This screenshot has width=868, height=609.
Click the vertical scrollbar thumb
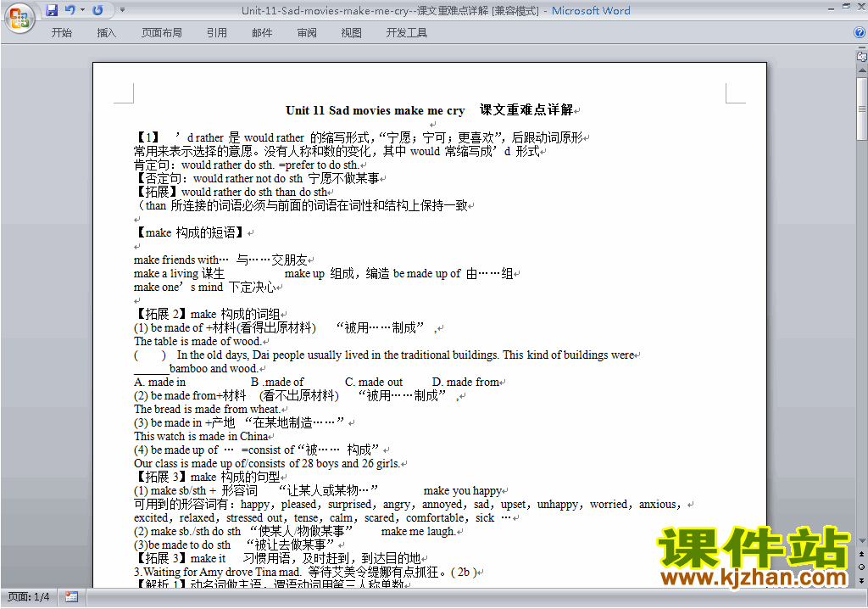862,109
